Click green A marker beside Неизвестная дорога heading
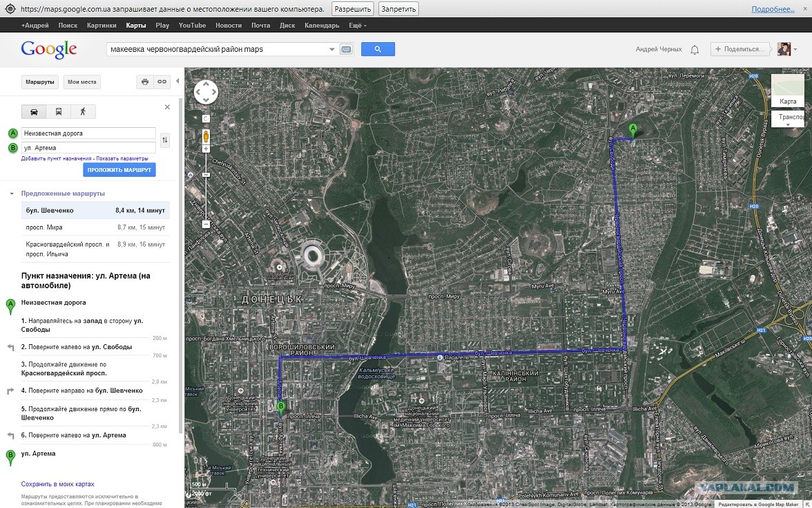The width and height of the screenshot is (812, 508). point(10,306)
